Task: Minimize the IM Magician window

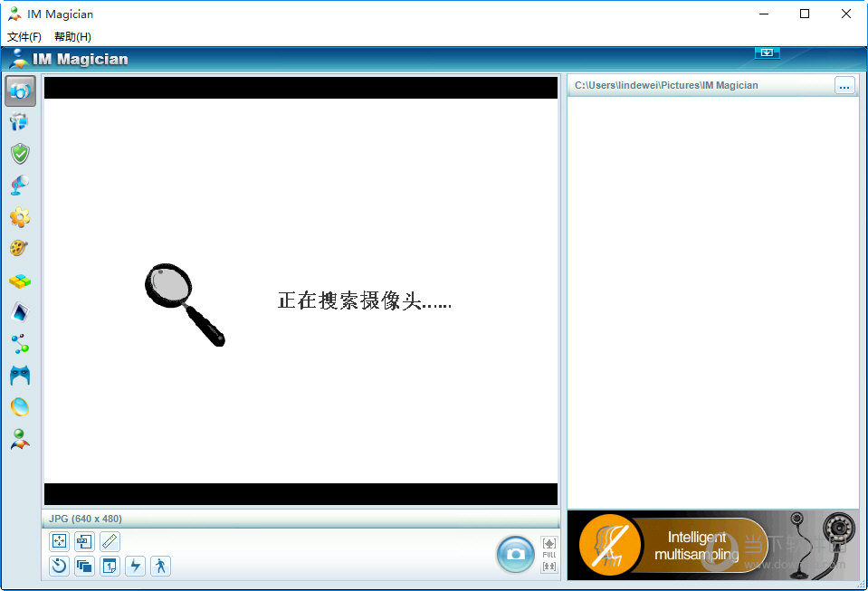Action: coord(764,14)
